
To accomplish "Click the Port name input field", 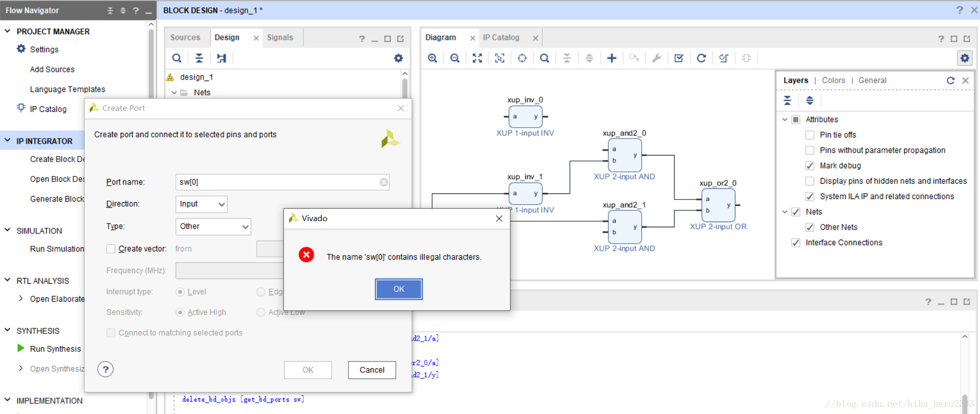I will click(282, 182).
